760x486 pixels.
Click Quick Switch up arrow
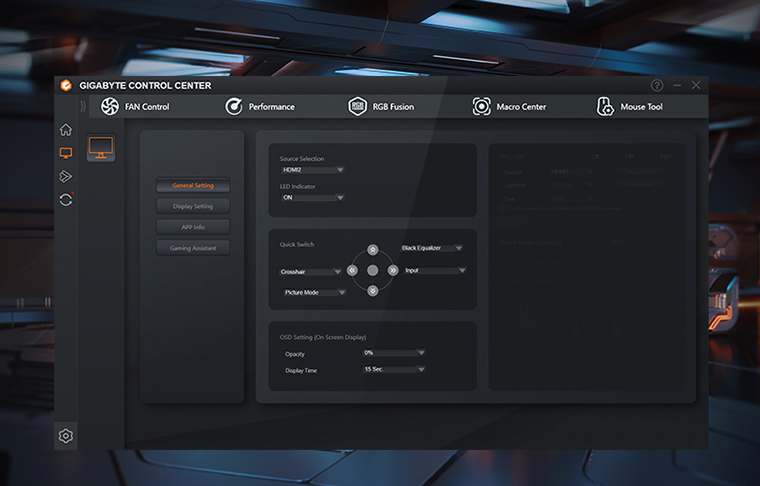(x=372, y=250)
